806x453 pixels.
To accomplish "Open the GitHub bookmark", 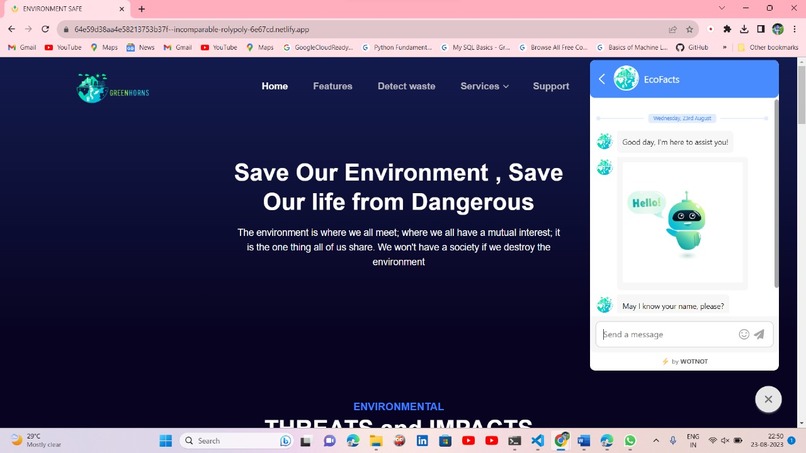I will pyautogui.click(x=692, y=47).
